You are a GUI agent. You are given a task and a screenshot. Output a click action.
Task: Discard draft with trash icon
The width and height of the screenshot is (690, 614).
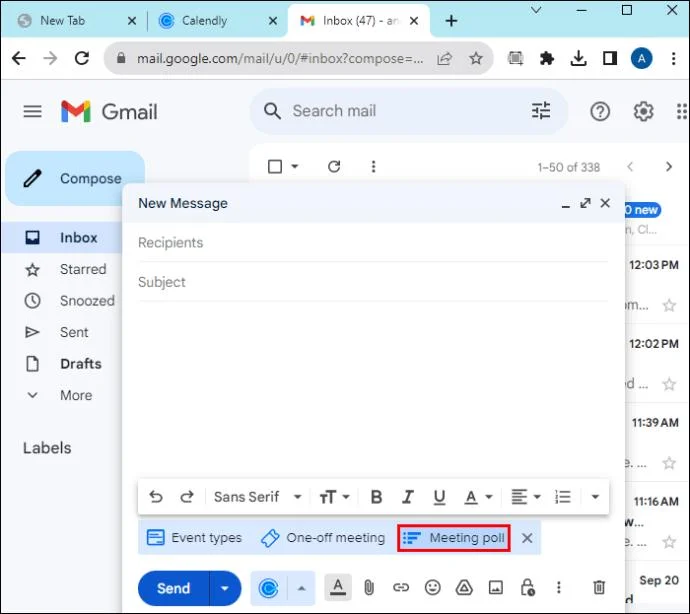[599, 588]
